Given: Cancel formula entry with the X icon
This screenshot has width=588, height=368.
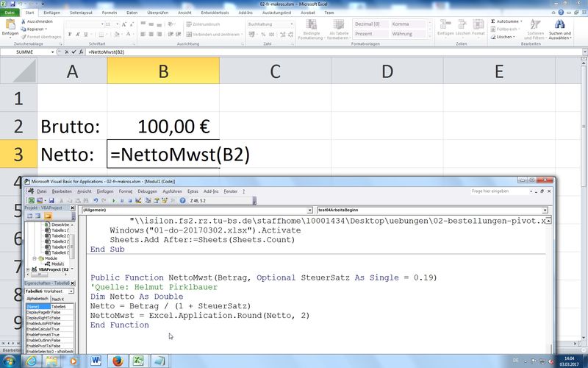Looking at the screenshot, I should 67,52.
